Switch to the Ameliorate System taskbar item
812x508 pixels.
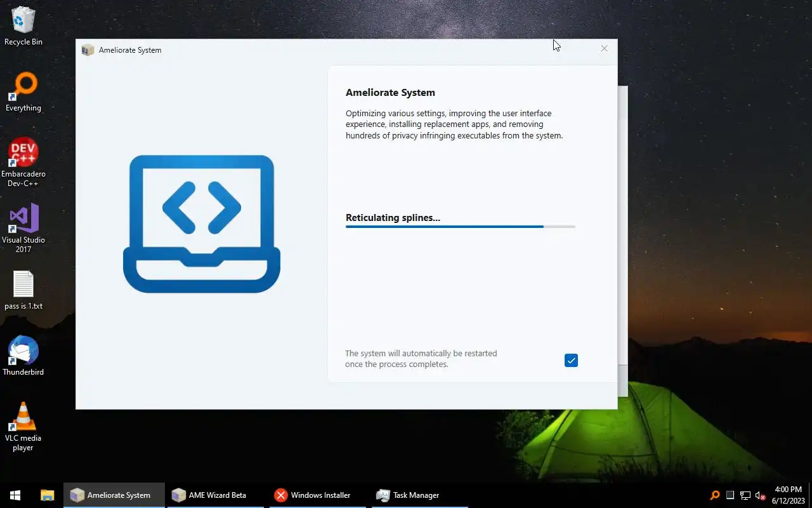[x=114, y=495]
